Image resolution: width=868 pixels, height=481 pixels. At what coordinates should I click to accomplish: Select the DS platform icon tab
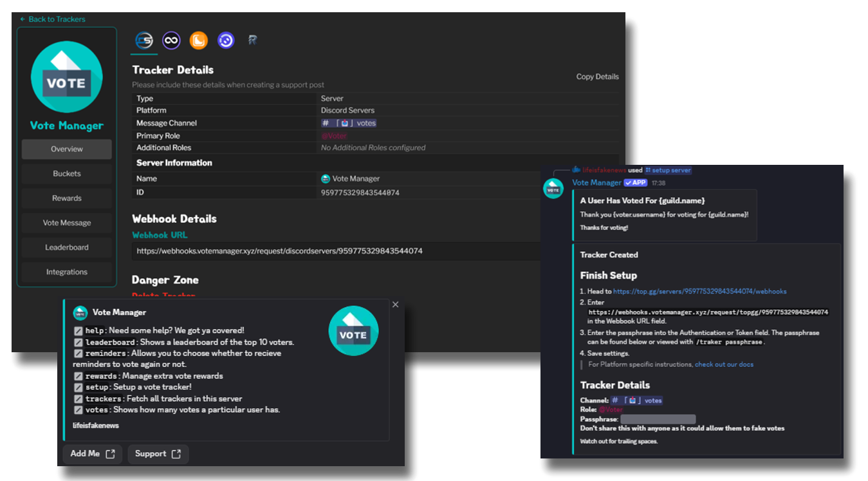(x=144, y=41)
